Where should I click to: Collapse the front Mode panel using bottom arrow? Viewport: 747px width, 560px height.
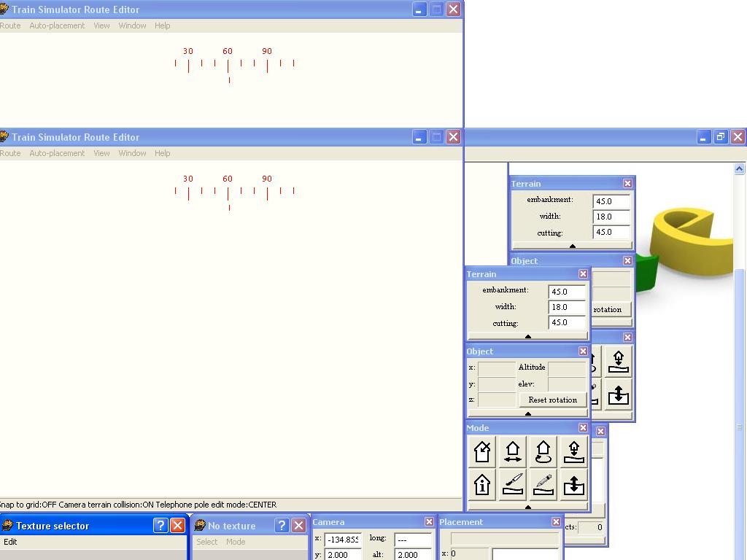(x=527, y=507)
